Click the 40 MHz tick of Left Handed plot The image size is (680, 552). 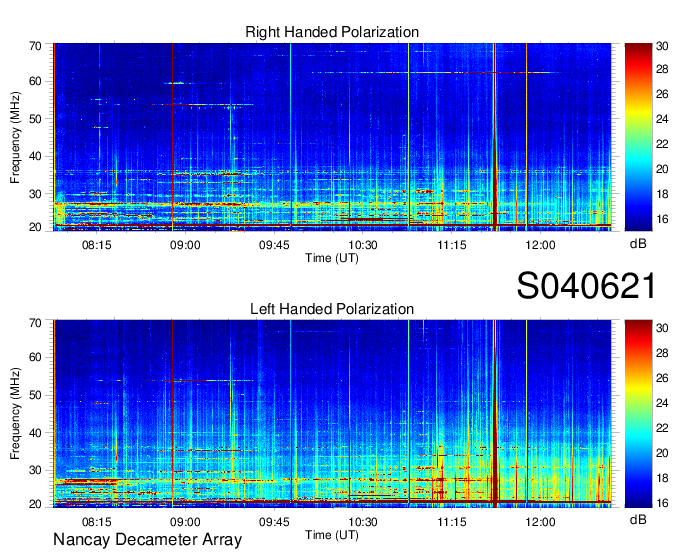(x=36, y=433)
